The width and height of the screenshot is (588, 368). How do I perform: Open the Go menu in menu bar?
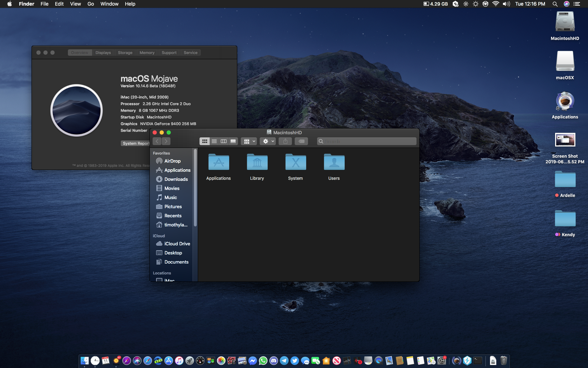point(91,4)
